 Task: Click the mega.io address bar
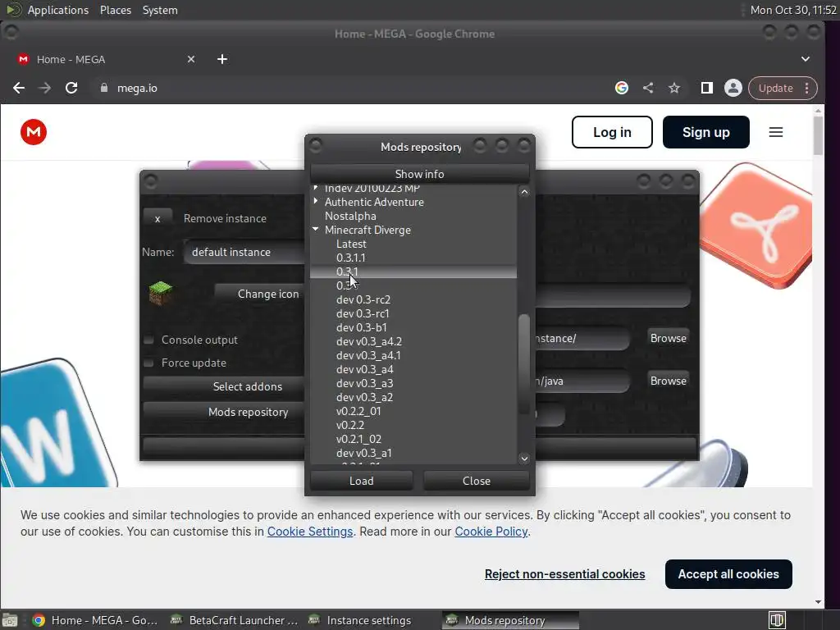(x=354, y=88)
